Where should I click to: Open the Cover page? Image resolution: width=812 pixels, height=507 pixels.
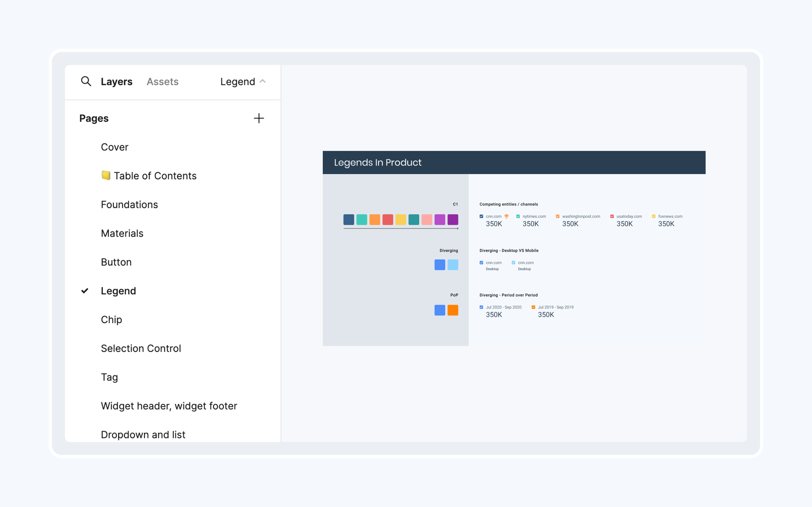click(x=114, y=147)
